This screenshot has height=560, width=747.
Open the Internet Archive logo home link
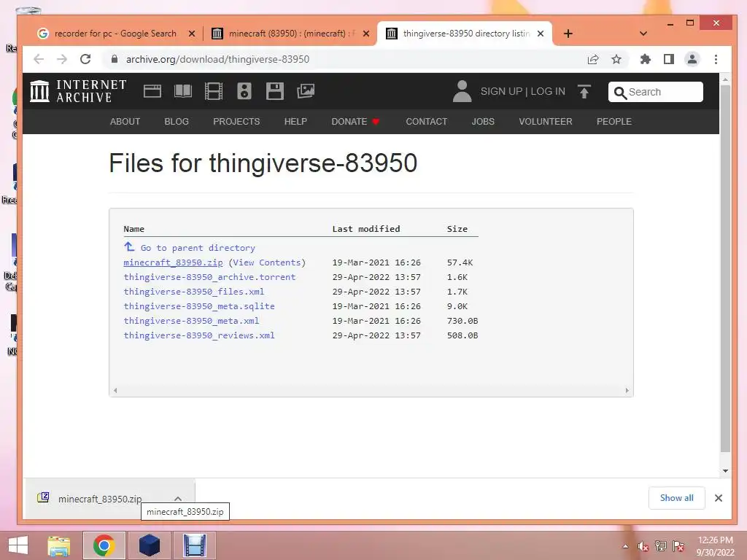[x=77, y=91]
